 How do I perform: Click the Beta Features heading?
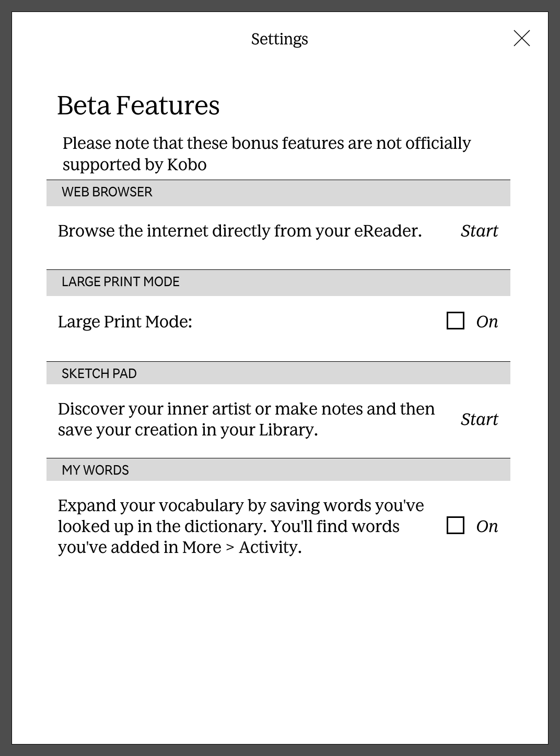click(x=138, y=105)
